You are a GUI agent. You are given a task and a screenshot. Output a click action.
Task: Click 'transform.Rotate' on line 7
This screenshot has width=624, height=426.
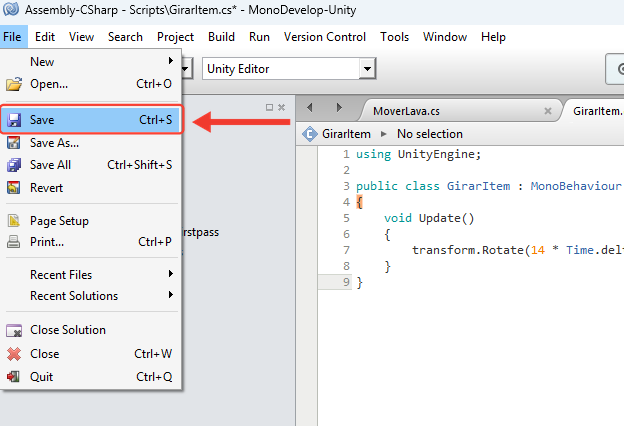click(468, 250)
